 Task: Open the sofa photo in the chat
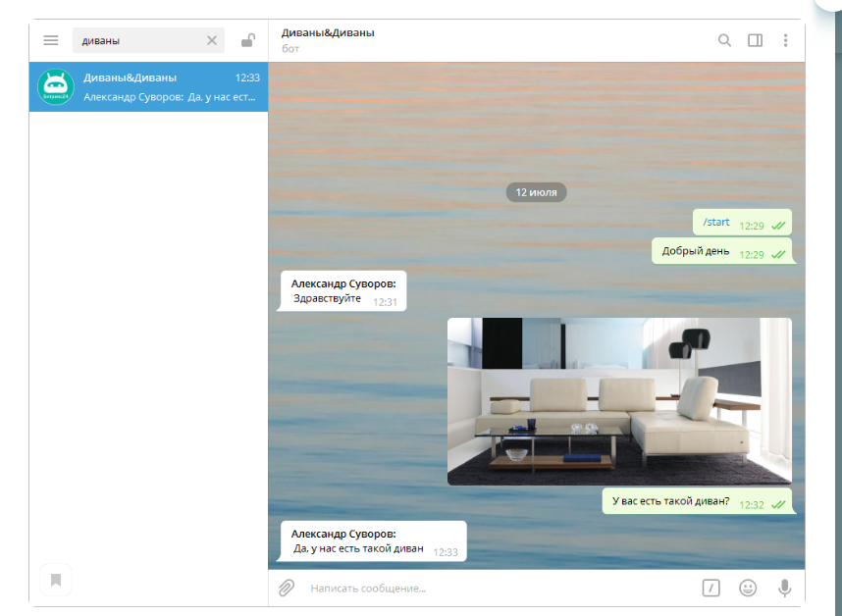click(x=619, y=402)
